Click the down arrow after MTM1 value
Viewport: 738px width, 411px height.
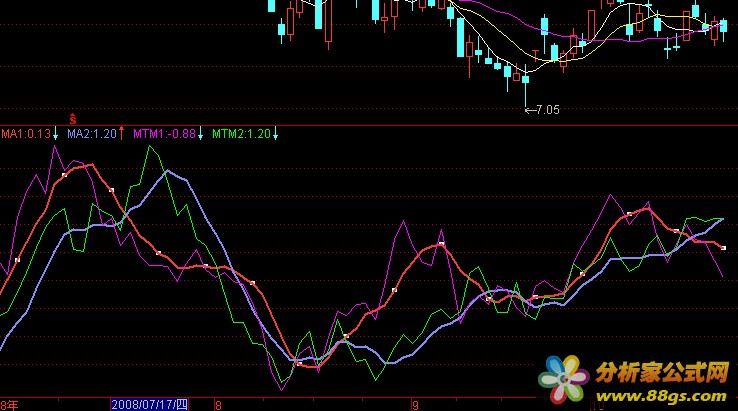201,133
